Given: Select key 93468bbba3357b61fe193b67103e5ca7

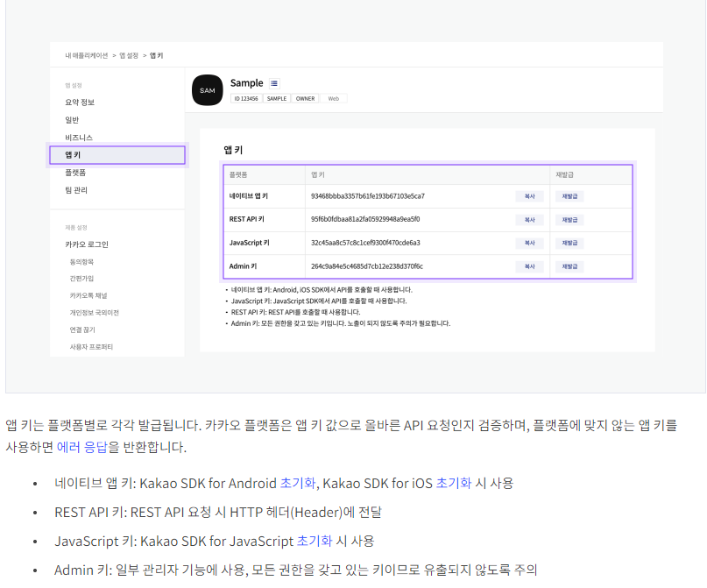Looking at the screenshot, I should click(368, 196).
